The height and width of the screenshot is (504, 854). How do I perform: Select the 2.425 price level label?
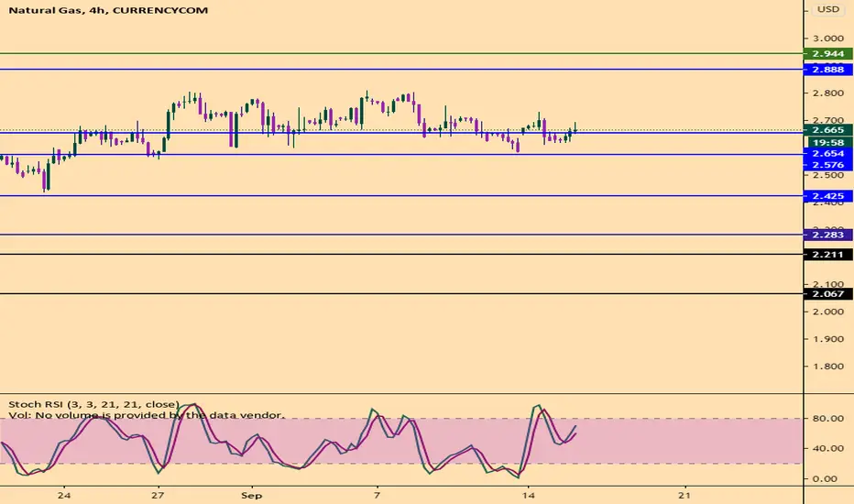[827, 195]
